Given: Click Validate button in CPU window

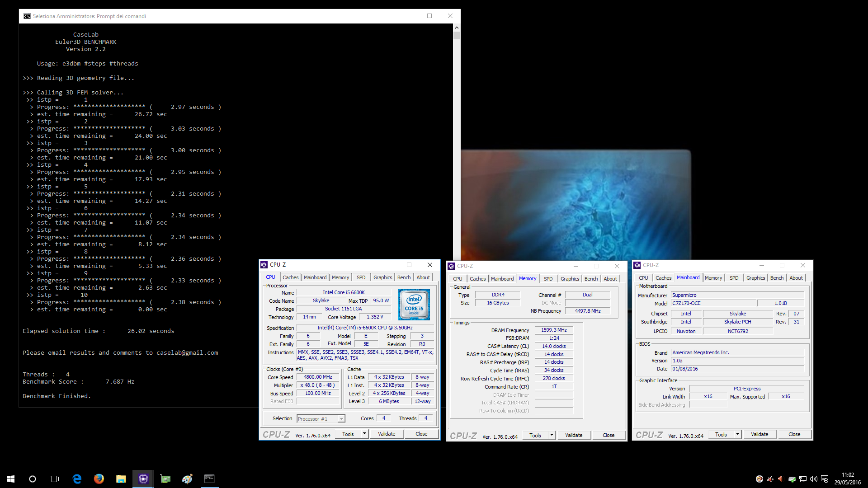Looking at the screenshot, I should [x=387, y=434].
